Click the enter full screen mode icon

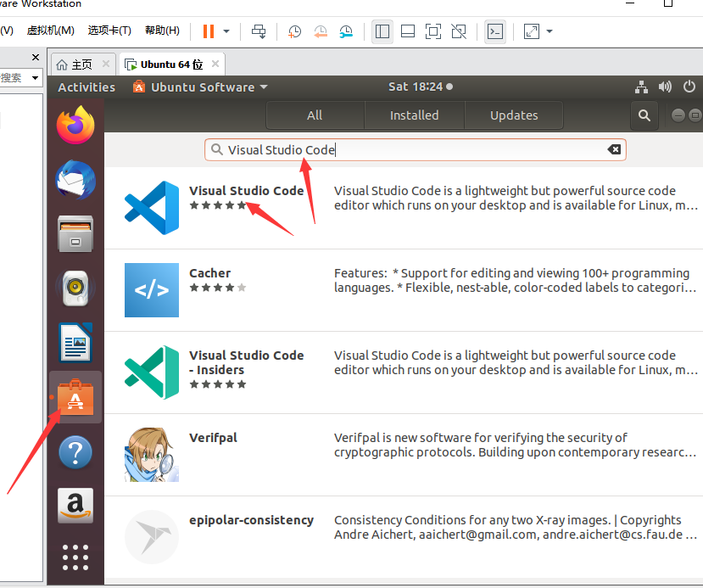coord(433,31)
